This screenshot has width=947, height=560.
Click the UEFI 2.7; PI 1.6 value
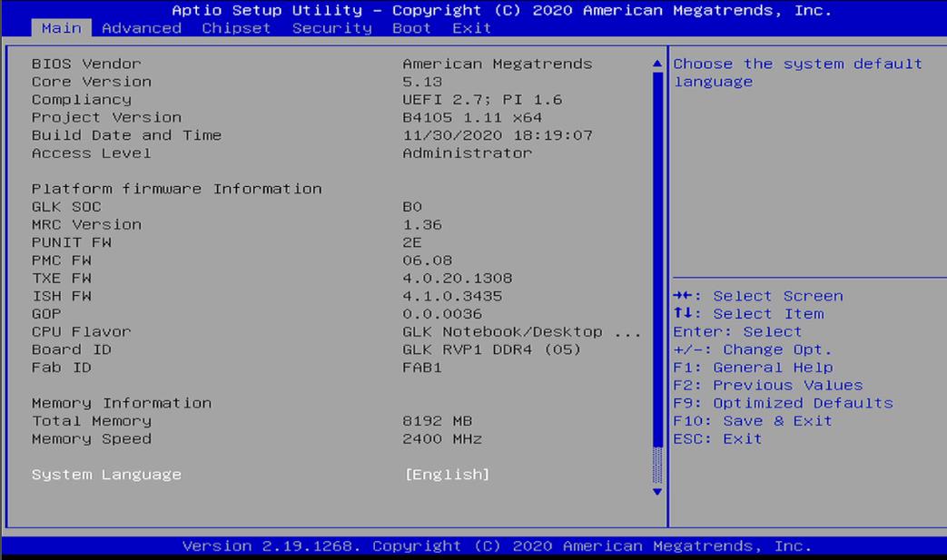(482, 99)
